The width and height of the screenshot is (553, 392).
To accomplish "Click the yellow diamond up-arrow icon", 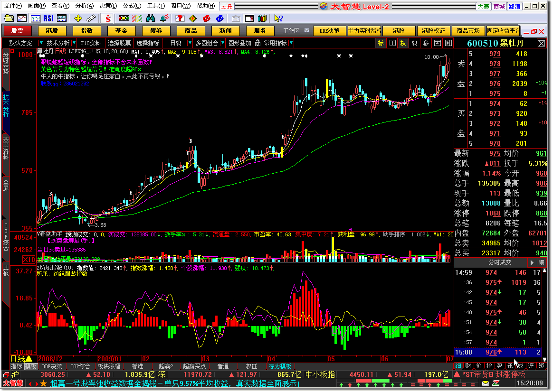I will (x=193, y=19).
